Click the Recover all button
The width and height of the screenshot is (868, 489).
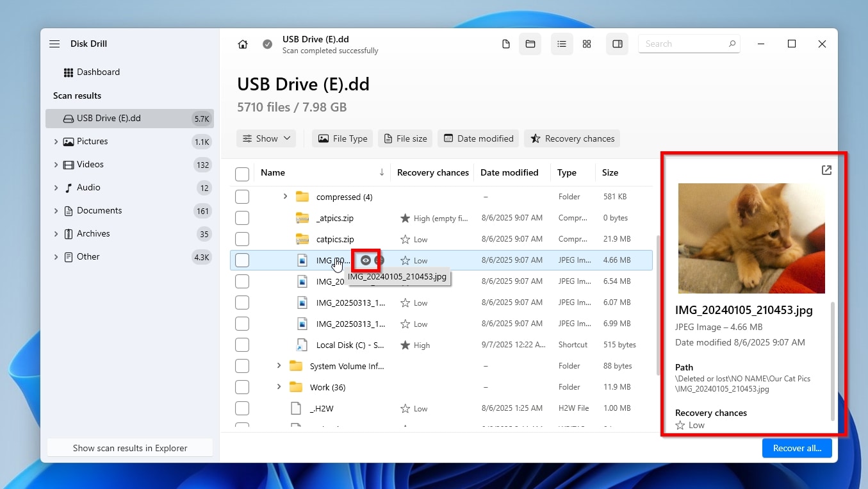click(797, 448)
